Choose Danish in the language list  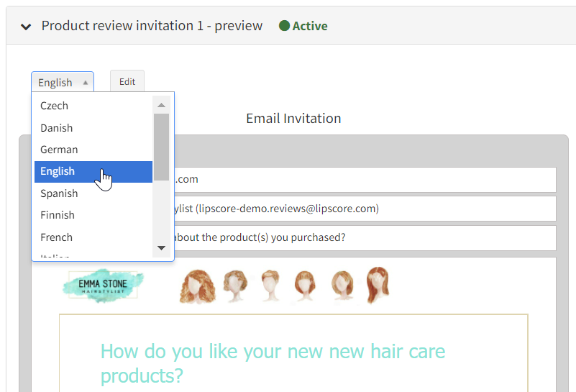pos(57,128)
